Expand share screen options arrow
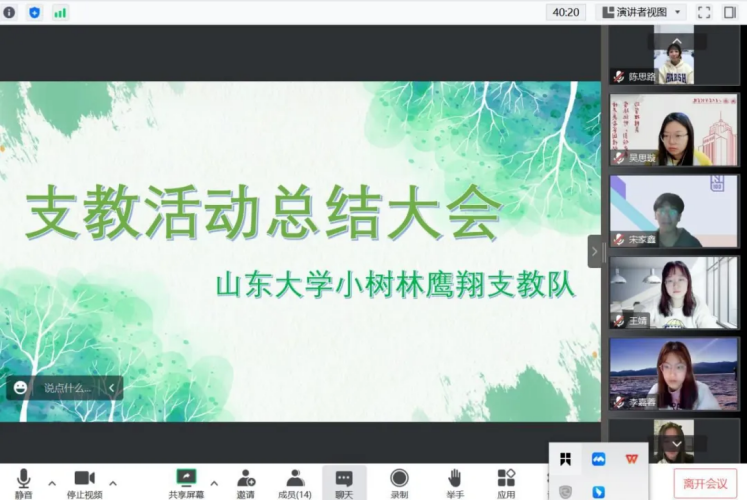 pyautogui.click(x=213, y=483)
